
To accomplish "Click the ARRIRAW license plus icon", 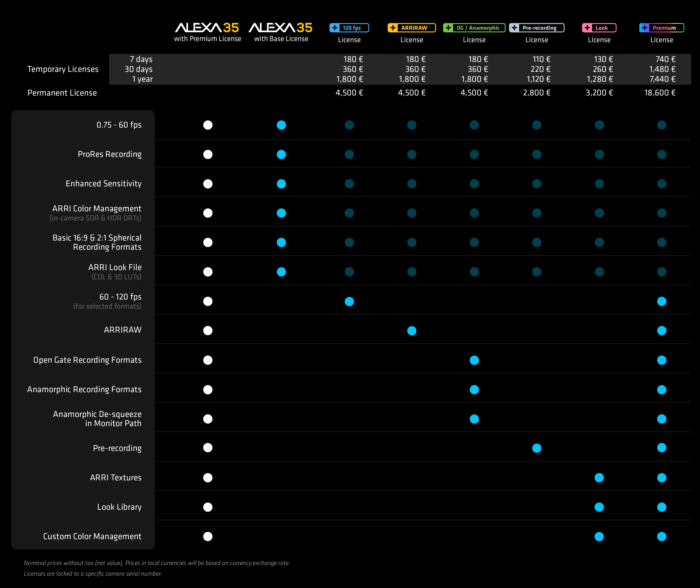I will pos(393,28).
